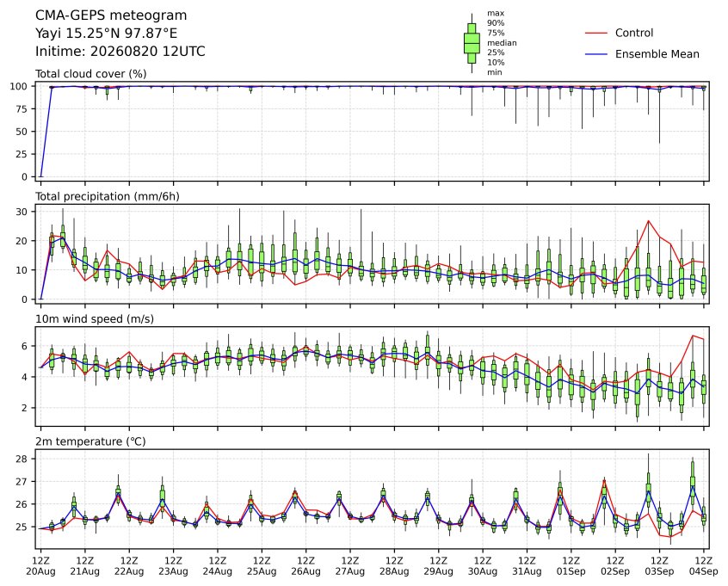Click the 12Z 04Sep time axis label

tap(704, 566)
